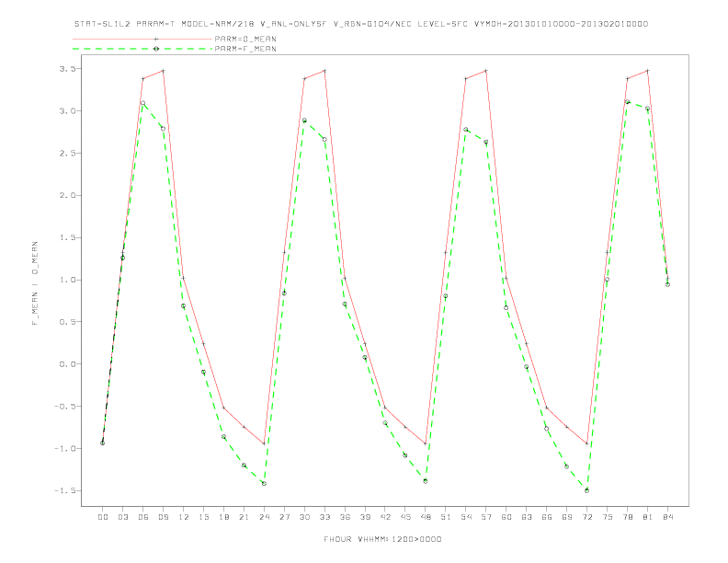Click the 63 forecast hour tick label
This screenshot has height=563, width=728.
pyautogui.click(x=527, y=517)
